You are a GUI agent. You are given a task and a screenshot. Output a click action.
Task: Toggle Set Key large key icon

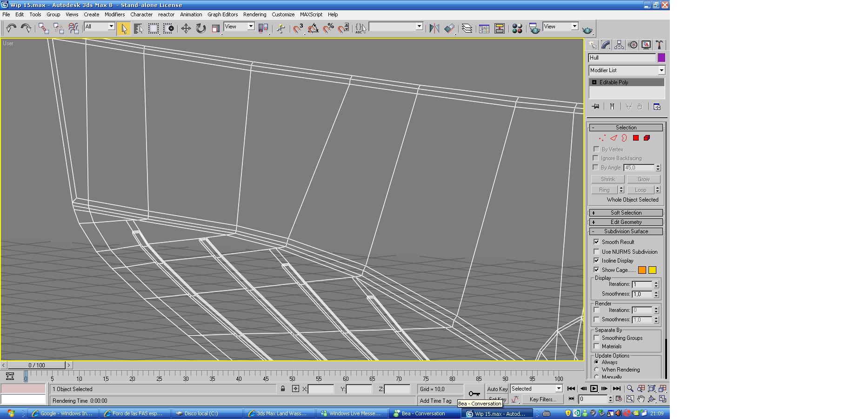click(x=474, y=393)
